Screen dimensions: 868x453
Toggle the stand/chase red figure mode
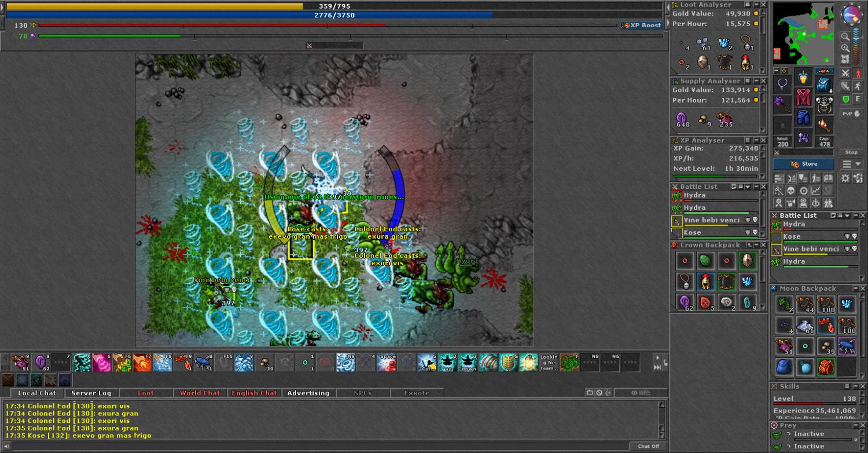coord(858,74)
